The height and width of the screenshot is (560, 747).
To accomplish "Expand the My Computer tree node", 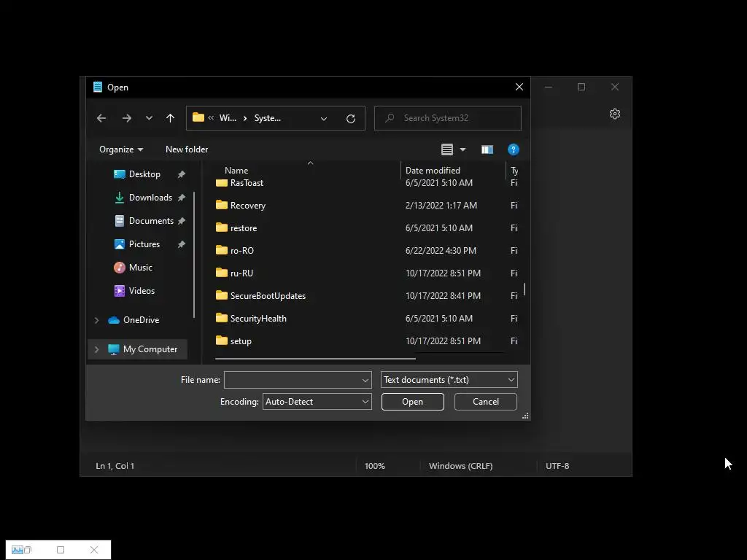I will click(97, 349).
